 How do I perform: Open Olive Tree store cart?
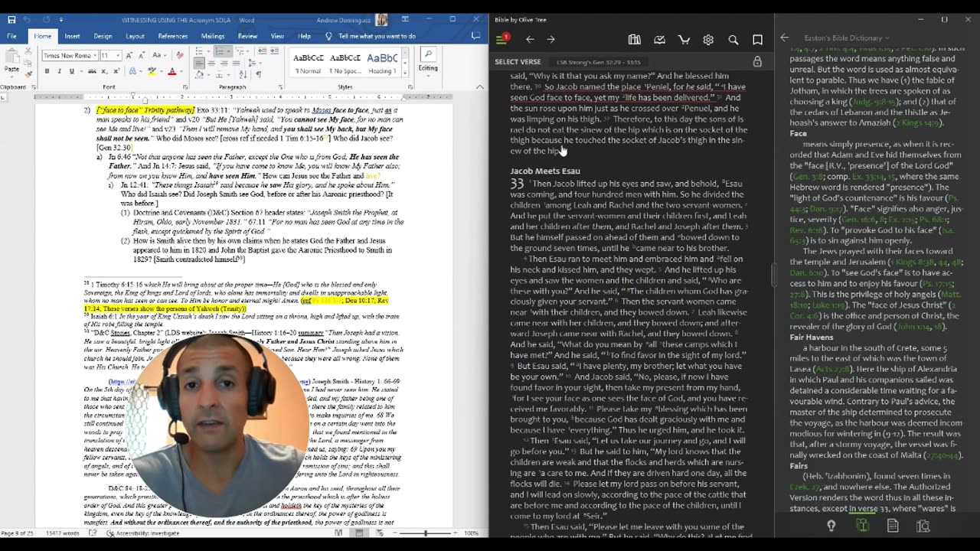(684, 40)
